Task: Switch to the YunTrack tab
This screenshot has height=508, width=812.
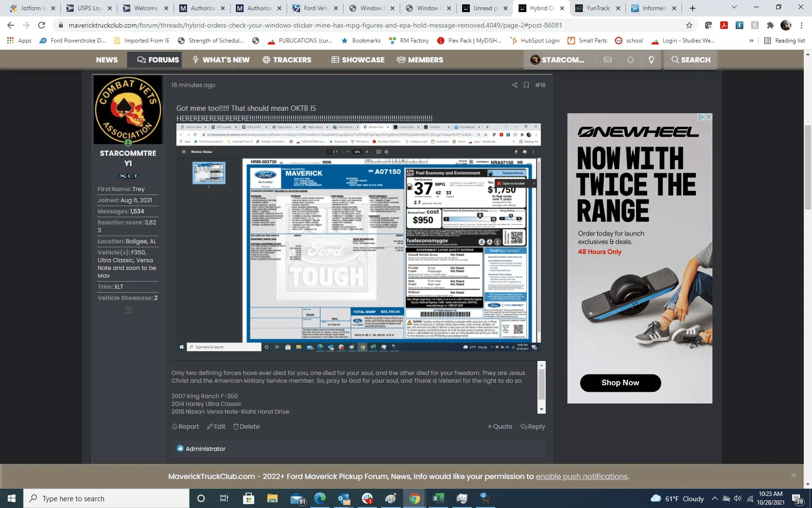Action: [598, 8]
